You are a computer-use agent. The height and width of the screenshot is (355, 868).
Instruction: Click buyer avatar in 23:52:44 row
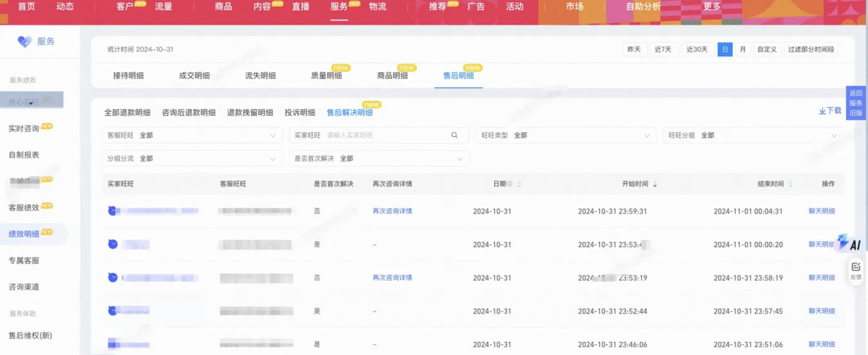112,311
